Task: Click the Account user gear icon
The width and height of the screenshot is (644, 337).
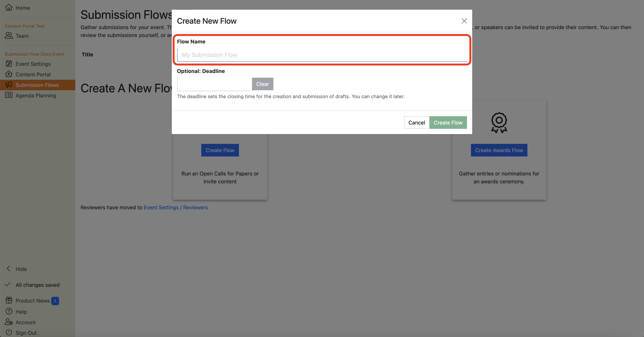Action: (9, 322)
